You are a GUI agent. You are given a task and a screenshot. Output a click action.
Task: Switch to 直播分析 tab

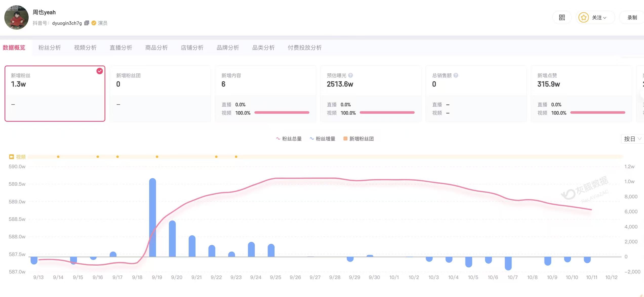(x=121, y=48)
